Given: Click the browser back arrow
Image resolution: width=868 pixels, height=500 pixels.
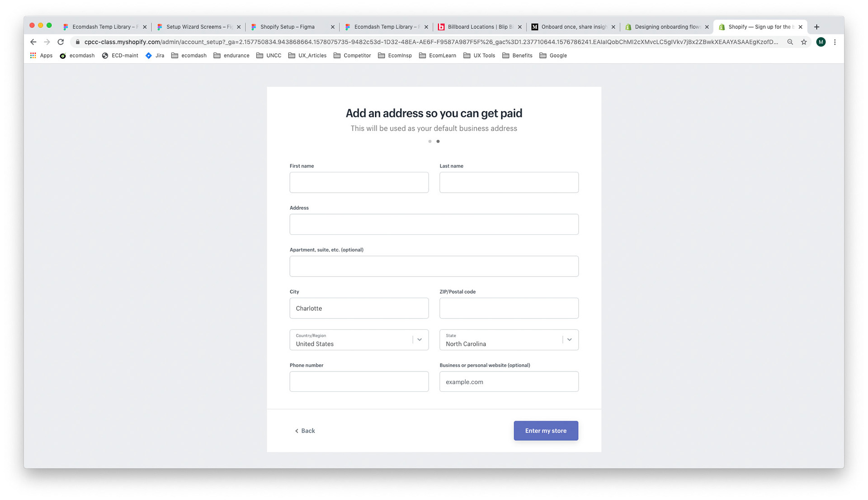Looking at the screenshot, I should pyautogui.click(x=33, y=42).
